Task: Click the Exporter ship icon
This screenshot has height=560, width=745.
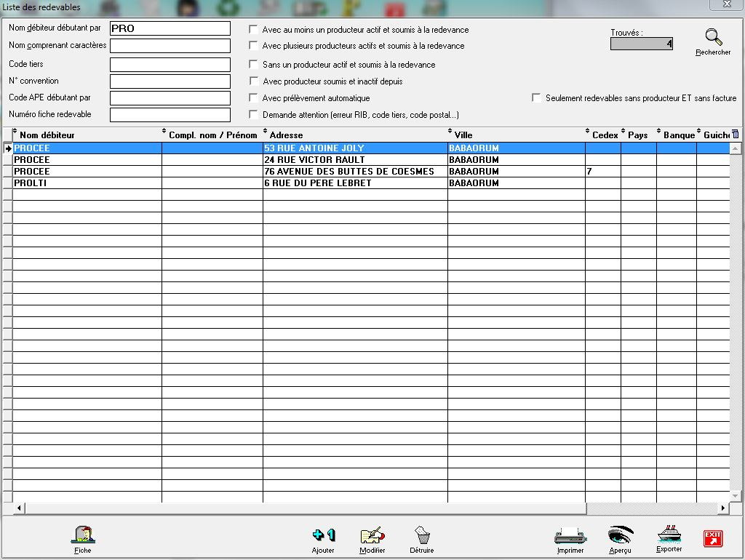Action: point(669,535)
